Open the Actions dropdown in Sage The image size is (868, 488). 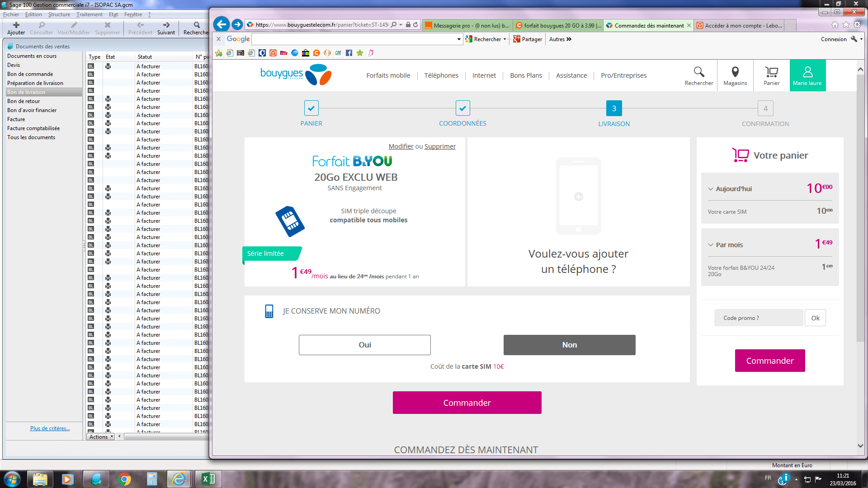tap(101, 436)
